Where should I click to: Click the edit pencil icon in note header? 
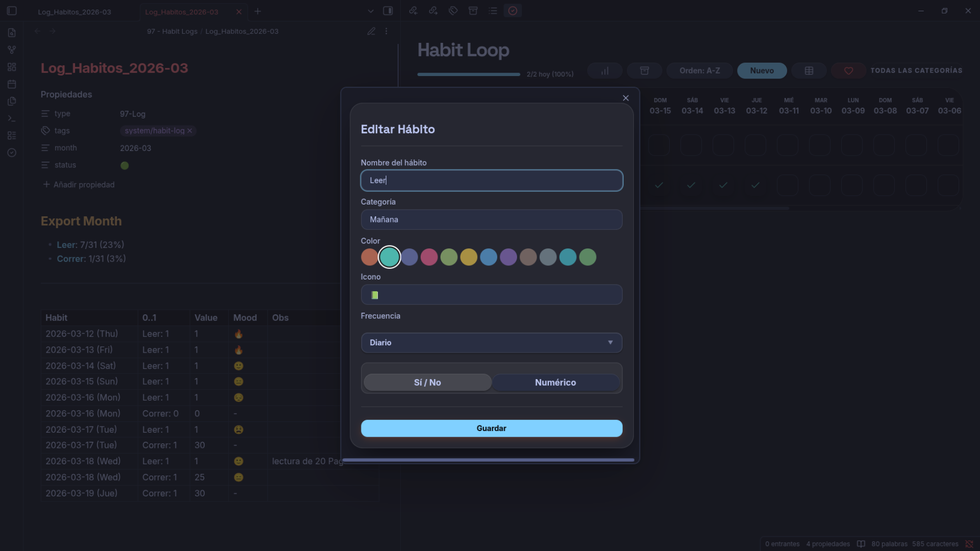pyautogui.click(x=371, y=32)
